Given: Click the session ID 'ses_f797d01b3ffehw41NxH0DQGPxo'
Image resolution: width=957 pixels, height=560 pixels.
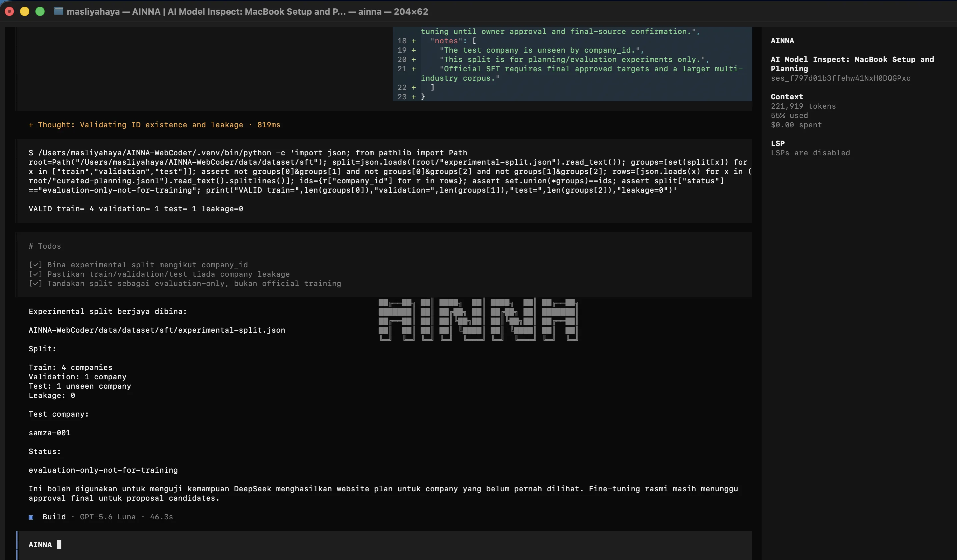Looking at the screenshot, I should tap(840, 78).
